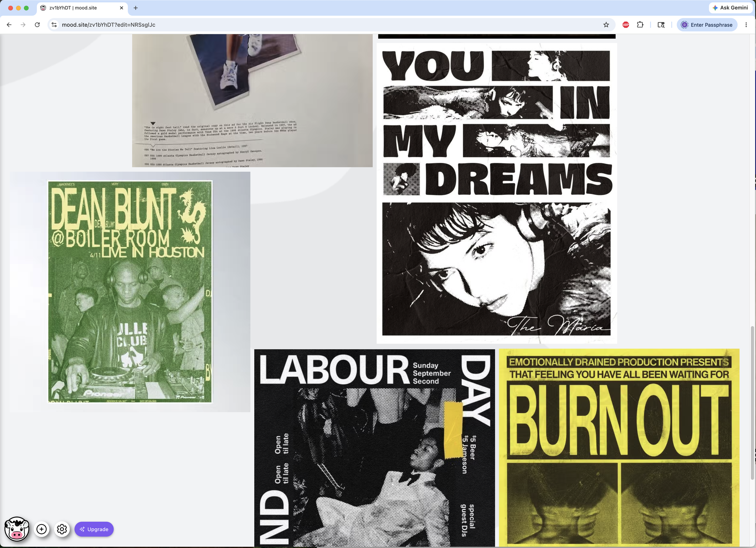Click the page vertical scrollbar thumb
756x548 pixels.
coord(752,403)
